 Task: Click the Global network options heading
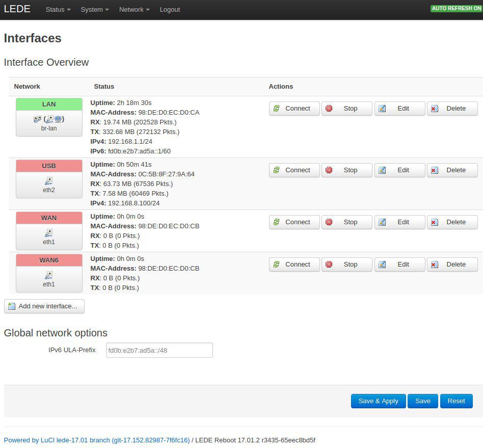(56, 333)
